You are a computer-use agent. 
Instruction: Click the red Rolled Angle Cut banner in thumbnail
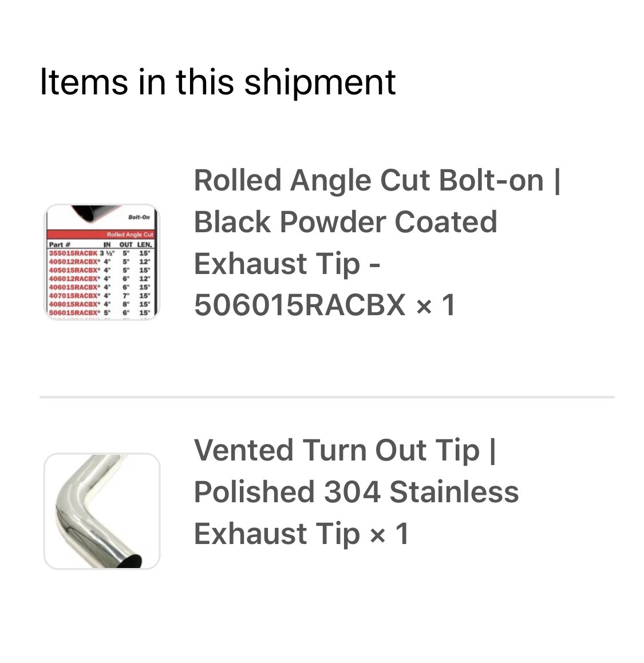coord(101,234)
